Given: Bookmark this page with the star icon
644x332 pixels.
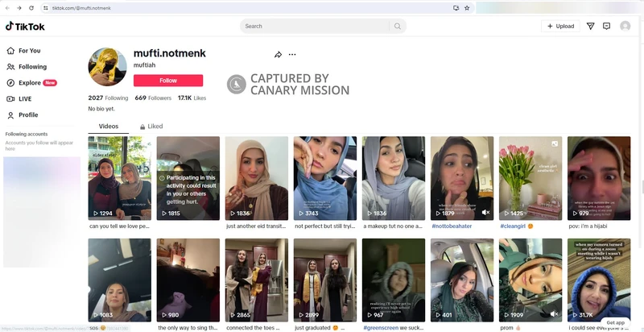Looking at the screenshot, I should click(x=467, y=8).
